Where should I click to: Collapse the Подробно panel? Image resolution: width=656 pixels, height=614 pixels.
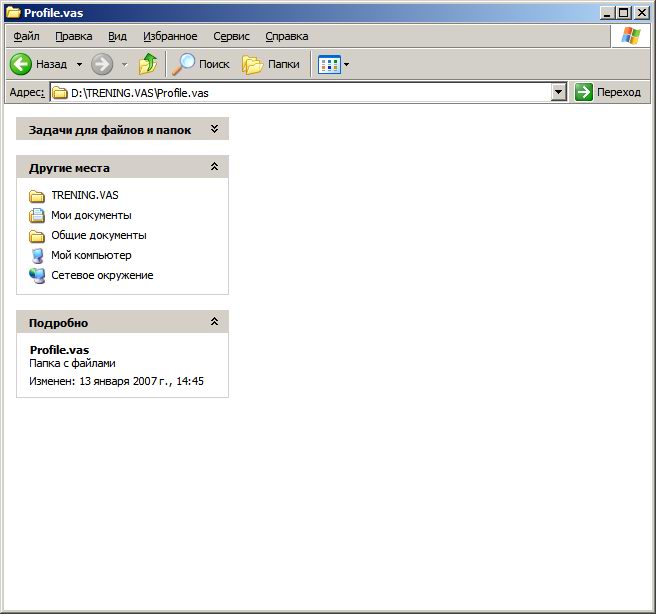tap(214, 321)
